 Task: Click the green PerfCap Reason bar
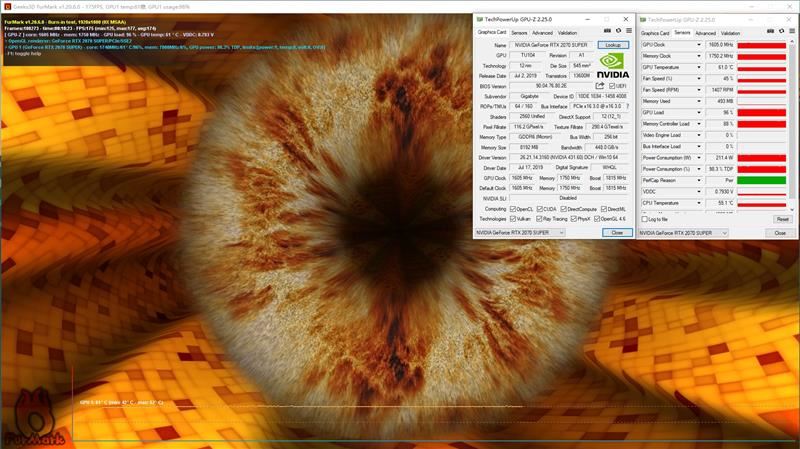(x=761, y=180)
